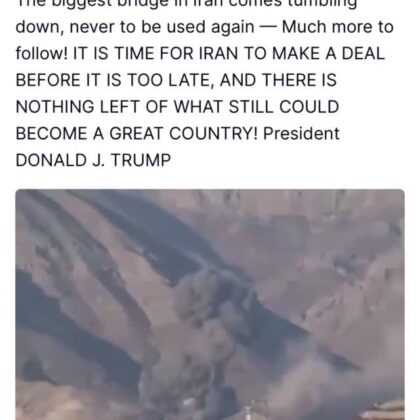The width and height of the screenshot is (420, 420).
Task: Click 'GREAT COUNTRY!' in the post text
Action: (183, 134)
